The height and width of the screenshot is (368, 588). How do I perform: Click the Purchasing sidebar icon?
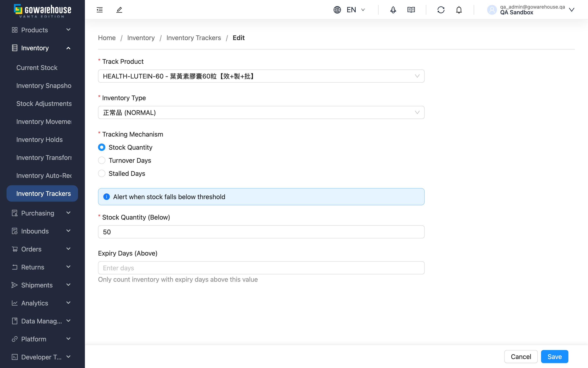coord(14,213)
